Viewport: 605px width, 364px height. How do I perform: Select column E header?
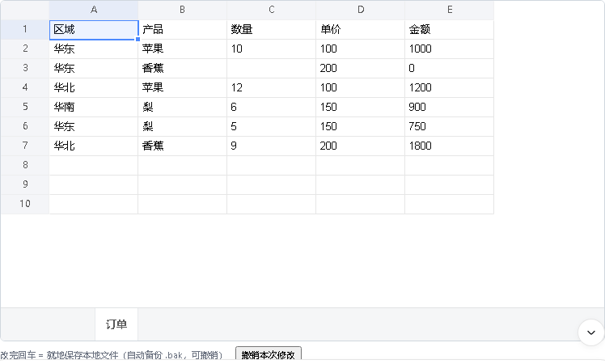coord(450,10)
